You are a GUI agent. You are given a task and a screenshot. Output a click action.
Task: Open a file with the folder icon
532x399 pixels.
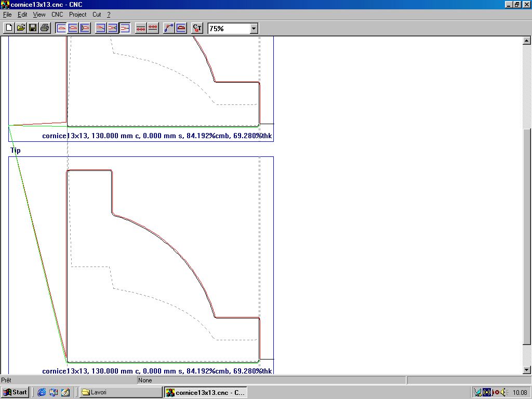click(21, 28)
